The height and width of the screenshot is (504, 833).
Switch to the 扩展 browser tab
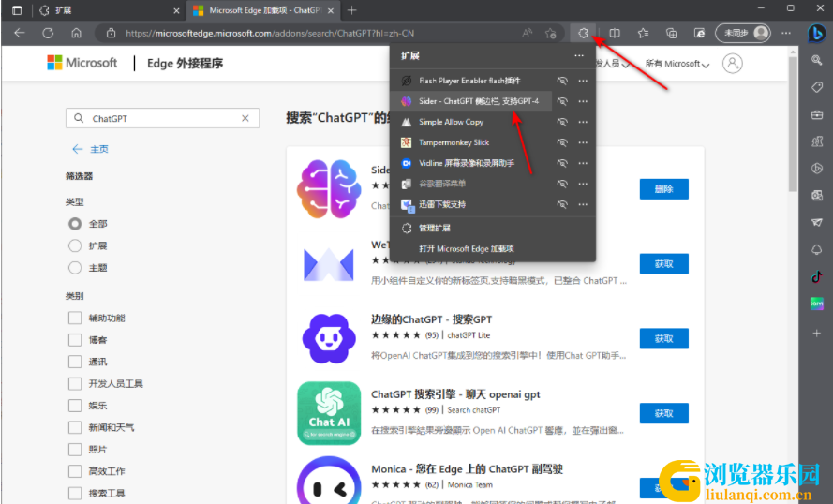pyautogui.click(x=109, y=10)
